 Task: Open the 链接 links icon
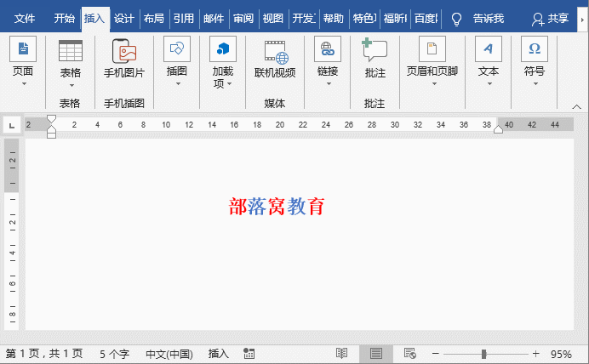coord(328,48)
